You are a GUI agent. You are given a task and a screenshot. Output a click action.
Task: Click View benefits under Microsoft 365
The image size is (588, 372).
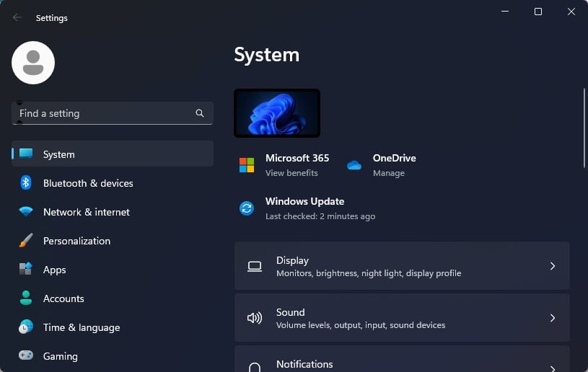click(291, 173)
